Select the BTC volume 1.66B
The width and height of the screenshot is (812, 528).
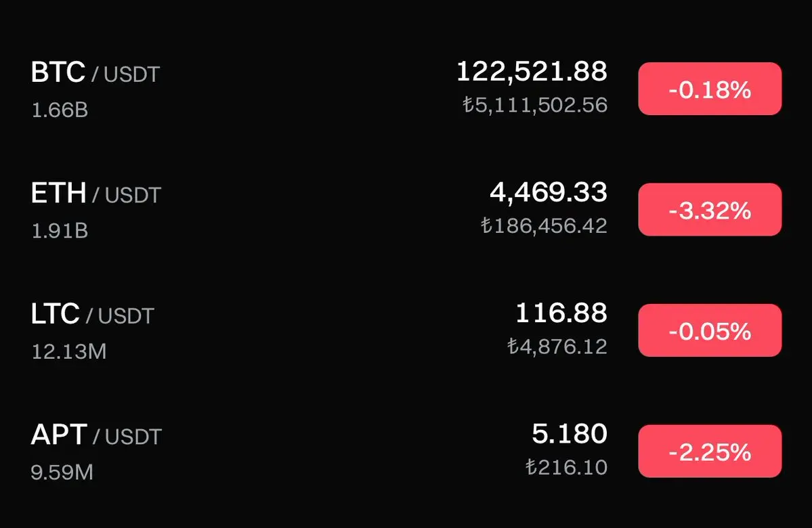pyautogui.click(x=60, y=110)
